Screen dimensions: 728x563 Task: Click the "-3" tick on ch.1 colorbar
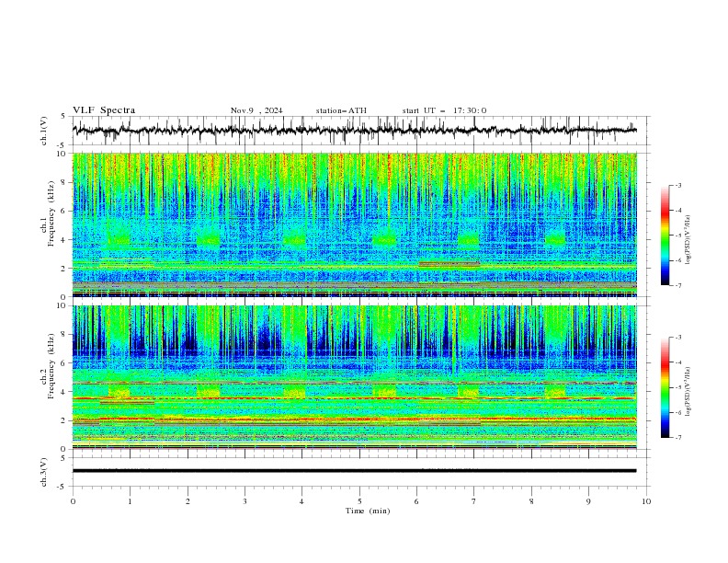(677, 186)
